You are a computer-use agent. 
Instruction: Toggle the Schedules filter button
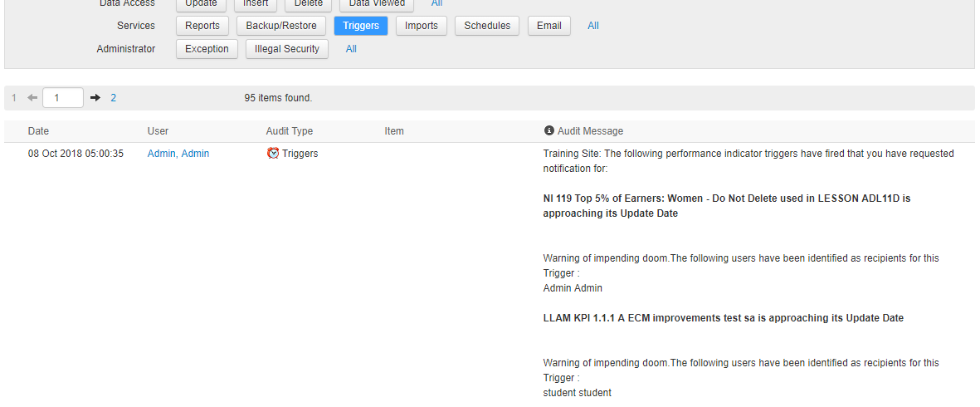487,26
